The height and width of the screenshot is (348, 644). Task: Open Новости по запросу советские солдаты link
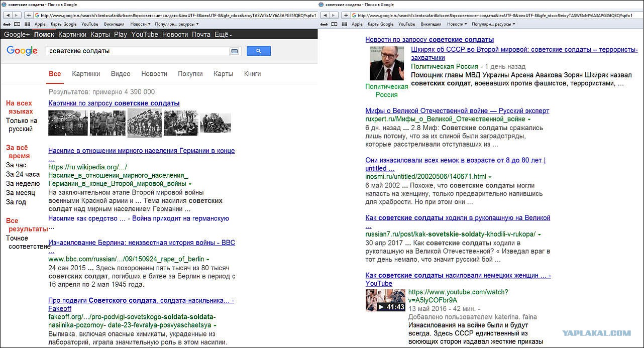[x=430, y=40]
